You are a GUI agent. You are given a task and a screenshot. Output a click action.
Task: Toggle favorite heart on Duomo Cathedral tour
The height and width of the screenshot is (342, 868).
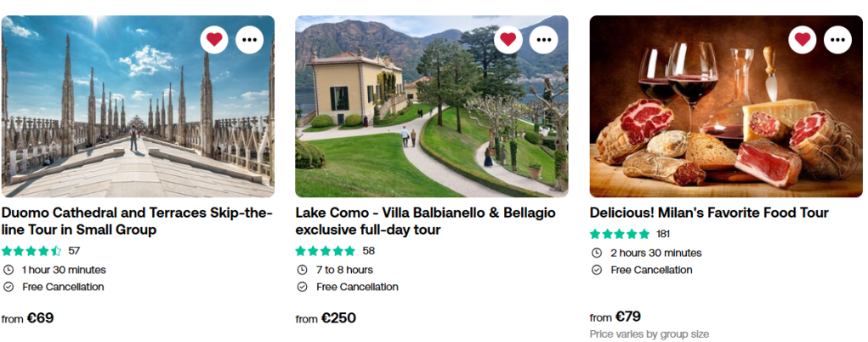214,39
